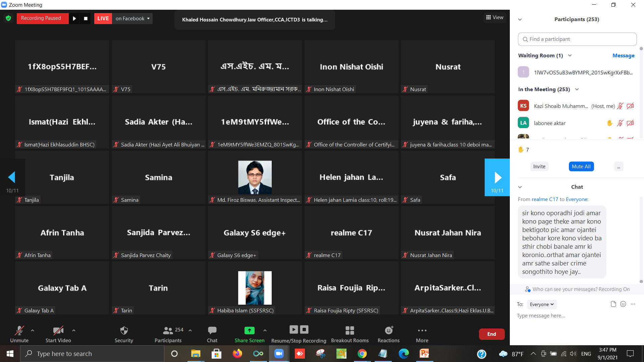The image size is (644, 362).
Task: Expand the video options caret
Action: point(74,330)
